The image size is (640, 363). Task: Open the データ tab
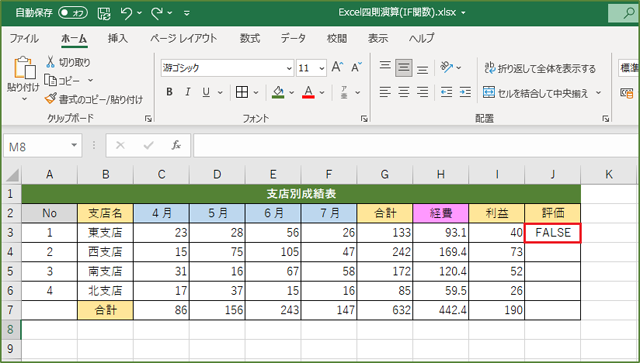click(293, 38)
